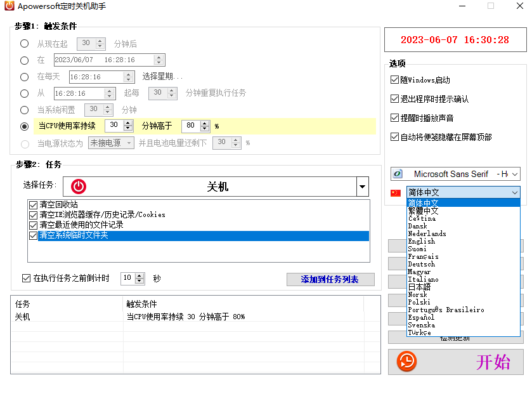Choose Italiano from language list

pyautogui.click(x=464, y=280)
